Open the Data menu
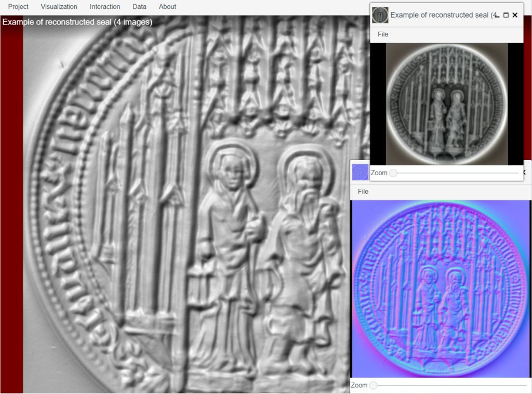This screenshot has height=394, width=532. [139, 7]
